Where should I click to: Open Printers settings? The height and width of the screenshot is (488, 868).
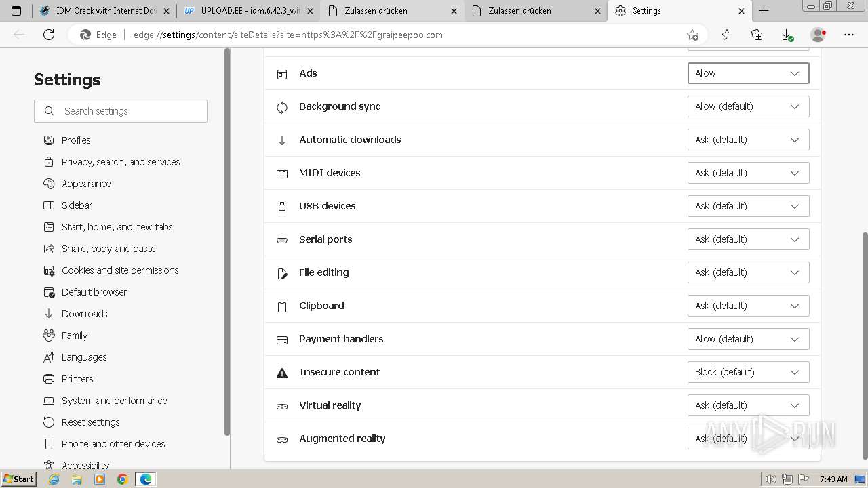coord(77,379)
